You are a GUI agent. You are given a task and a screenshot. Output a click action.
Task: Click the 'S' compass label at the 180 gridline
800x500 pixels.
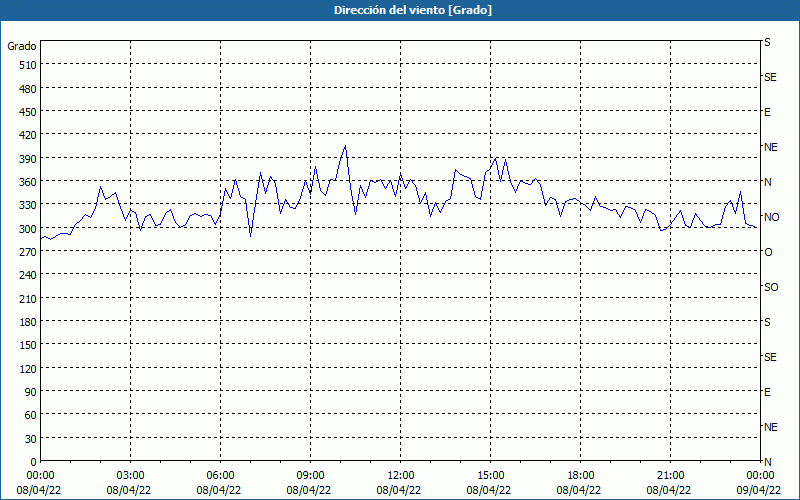pos(767,322)
